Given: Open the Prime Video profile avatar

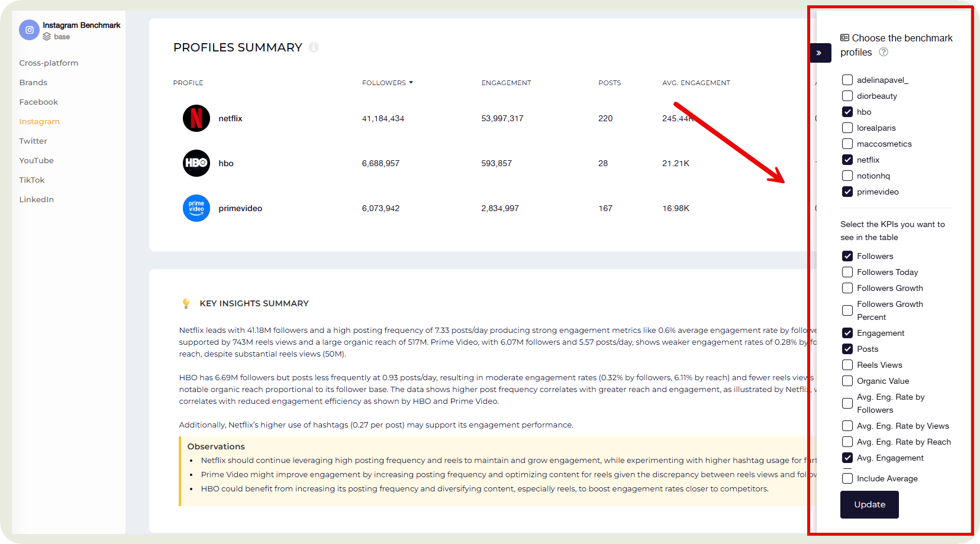Looking at the screenshot, I should point(196,208).
